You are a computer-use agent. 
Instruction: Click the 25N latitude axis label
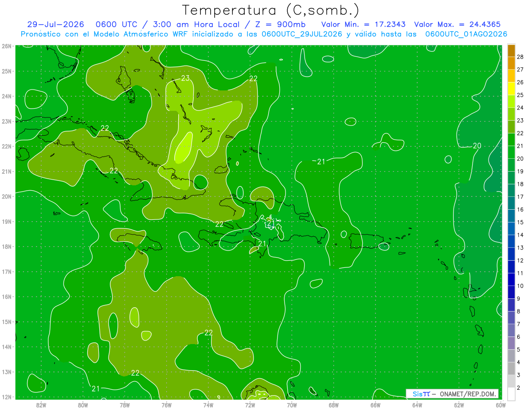6,71
